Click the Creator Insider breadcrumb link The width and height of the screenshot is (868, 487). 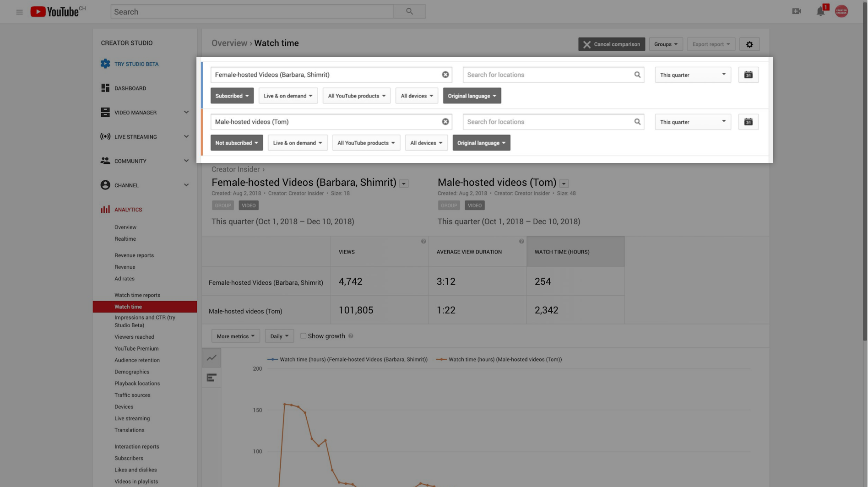235,169
